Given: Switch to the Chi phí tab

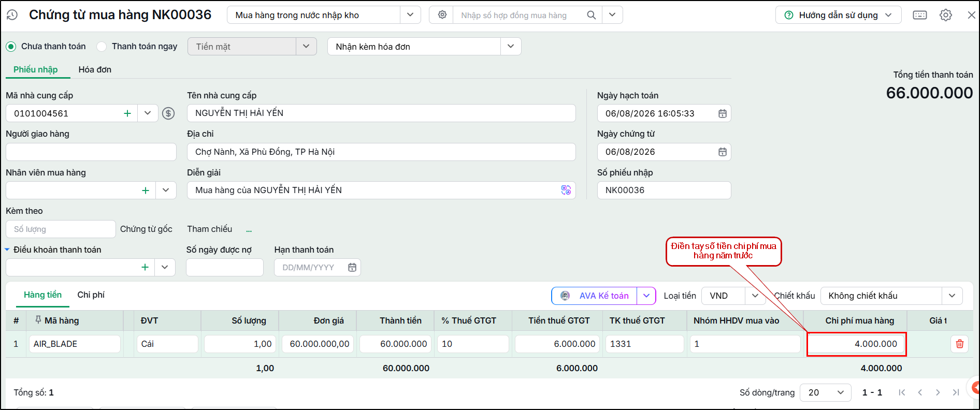Looking at the screenshot, I should 91,295.
